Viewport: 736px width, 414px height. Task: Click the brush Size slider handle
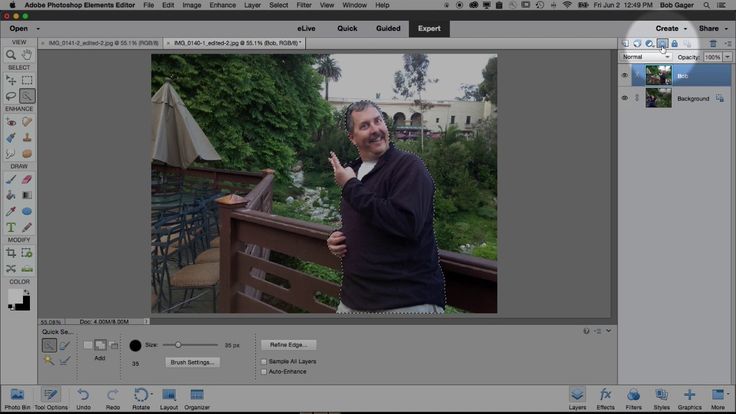pos(178,344)
